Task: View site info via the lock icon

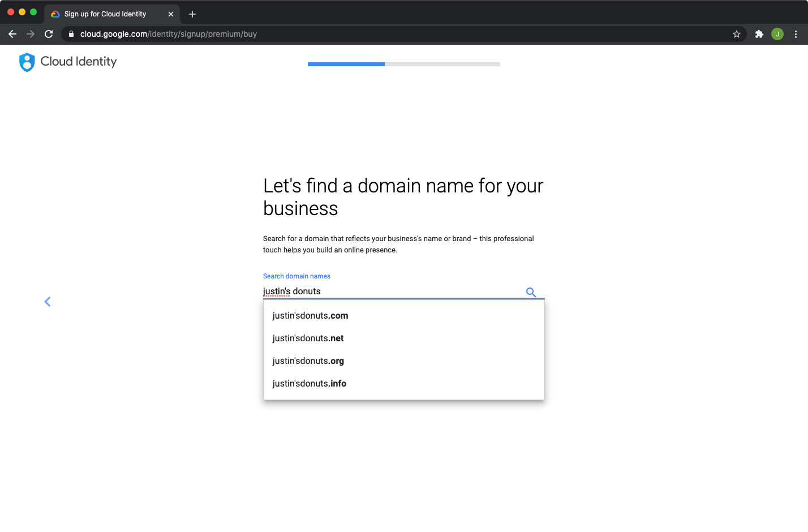Action: pos(71,34)
